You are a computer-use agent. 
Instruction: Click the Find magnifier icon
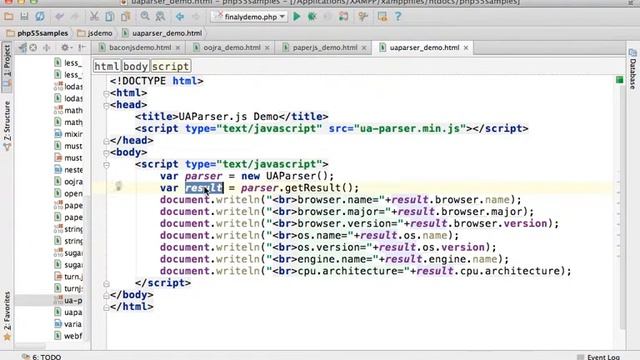click(x=145, y=17)
